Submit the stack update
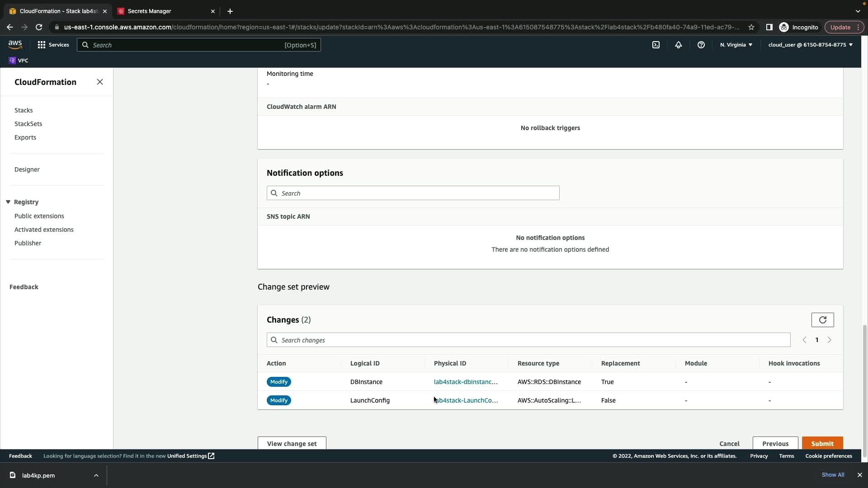The height and width of the screenshot is (488, 868). pos(822,443)
